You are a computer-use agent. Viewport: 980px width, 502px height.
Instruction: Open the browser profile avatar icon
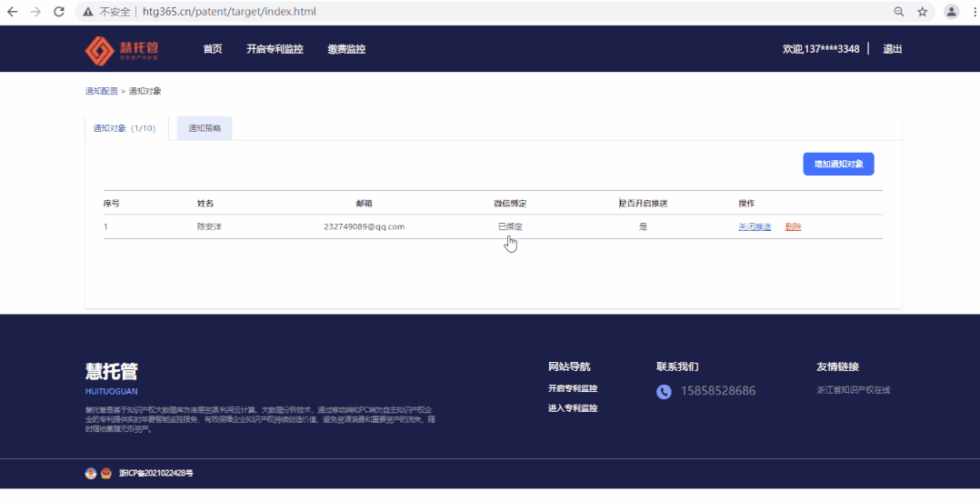point(951,11)
